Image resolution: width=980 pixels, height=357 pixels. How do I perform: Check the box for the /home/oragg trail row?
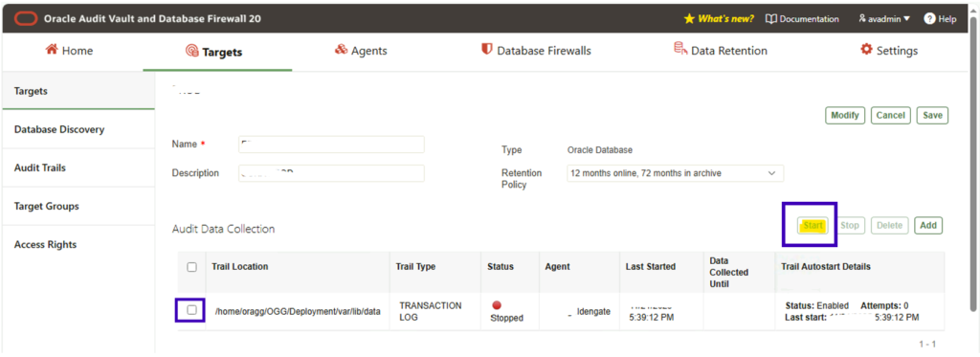click(191, 309)
